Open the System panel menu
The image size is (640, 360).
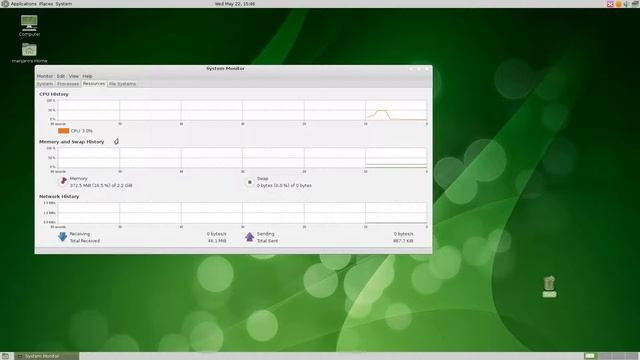[64, 4]
